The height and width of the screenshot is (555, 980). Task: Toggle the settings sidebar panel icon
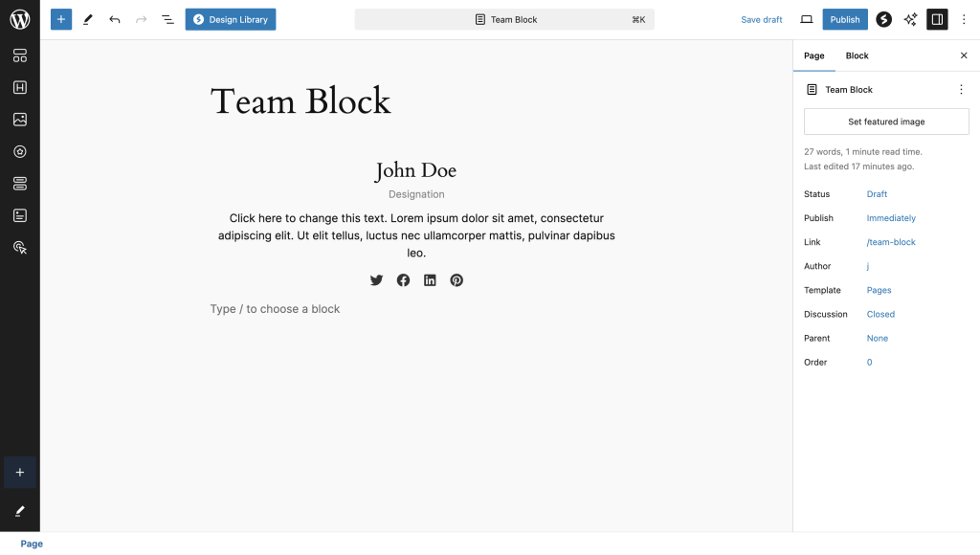click(x=937, y=19)
